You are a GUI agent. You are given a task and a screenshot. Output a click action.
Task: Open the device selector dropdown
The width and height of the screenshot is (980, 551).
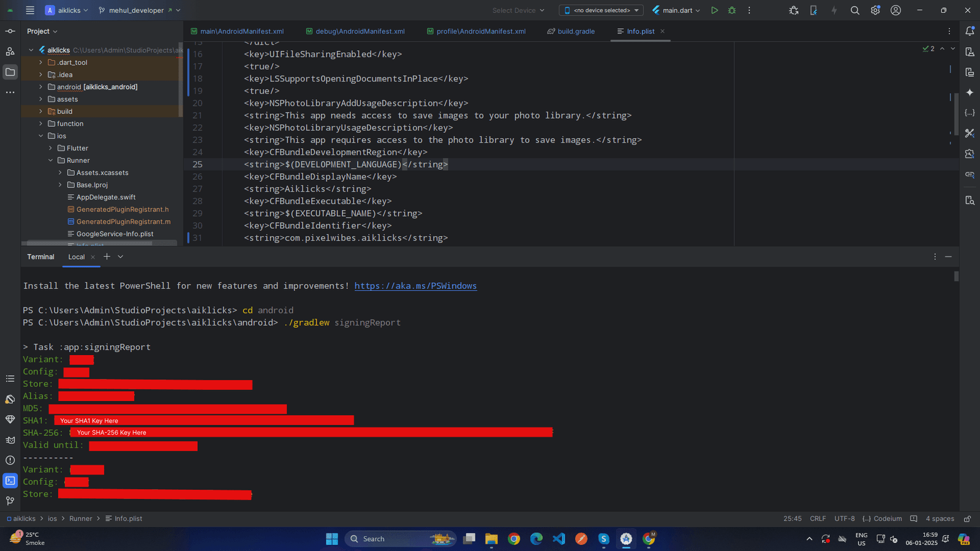[601, 10]
